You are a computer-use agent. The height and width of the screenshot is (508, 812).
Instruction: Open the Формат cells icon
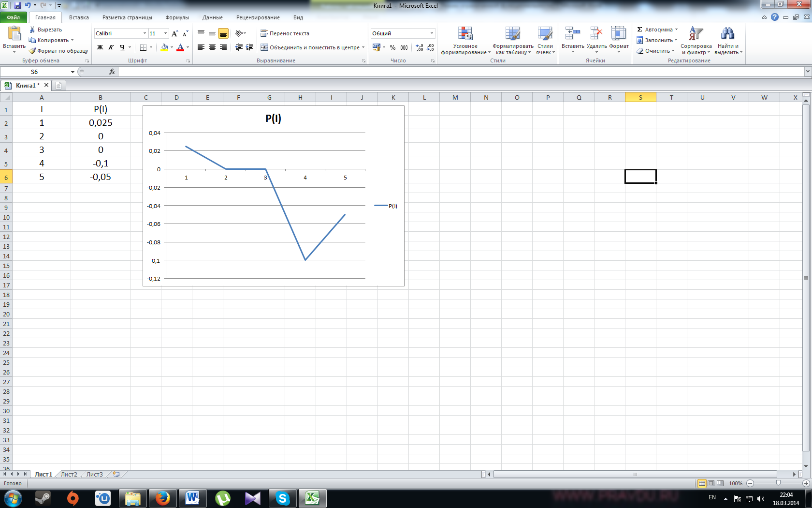pyautogui.click(x=619, y=33)
